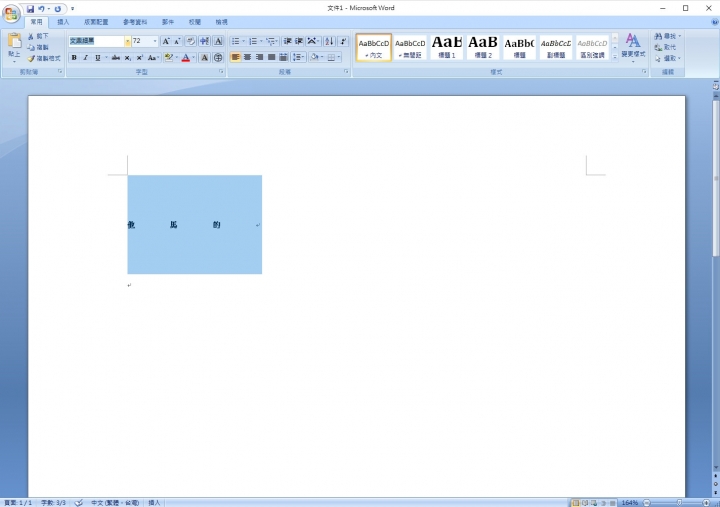This screenshot has height=507, width=720.
Task: Apply text highlight color
Action: point(169,57)
